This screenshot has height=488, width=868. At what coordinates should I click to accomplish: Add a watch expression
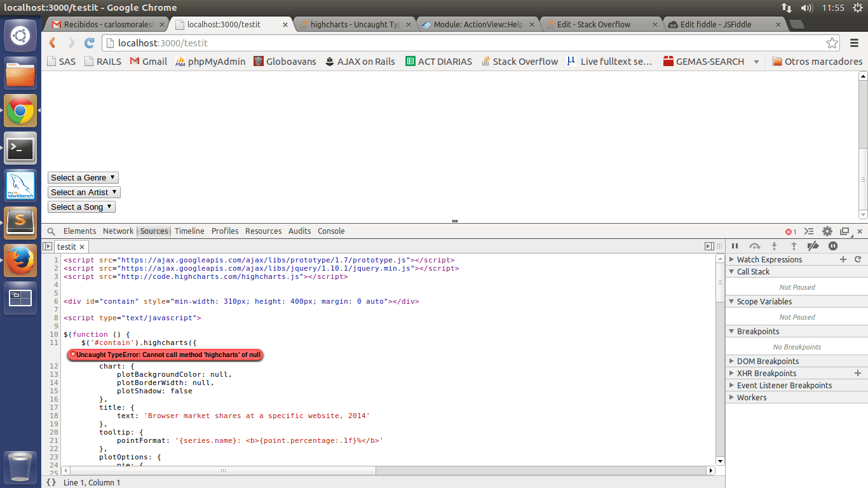[x=843, y=259]
